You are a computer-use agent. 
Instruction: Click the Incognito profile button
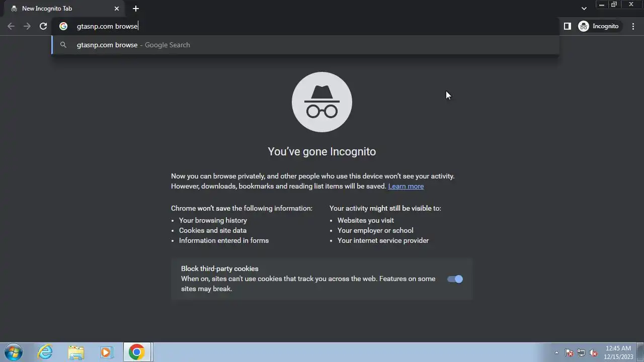click(600, 26)
